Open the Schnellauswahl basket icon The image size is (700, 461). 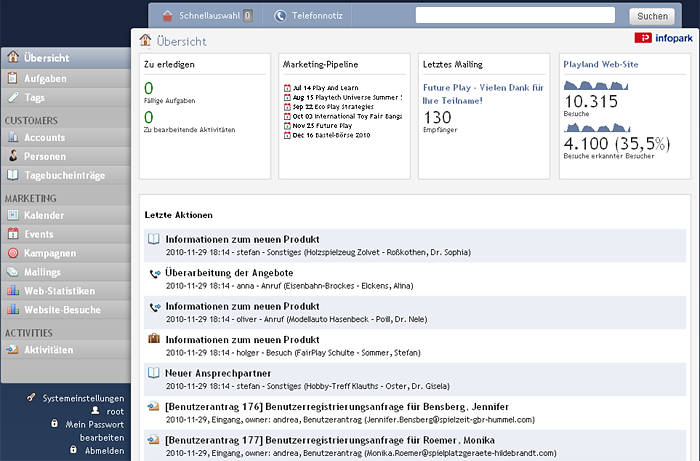(x=167, y=16)
